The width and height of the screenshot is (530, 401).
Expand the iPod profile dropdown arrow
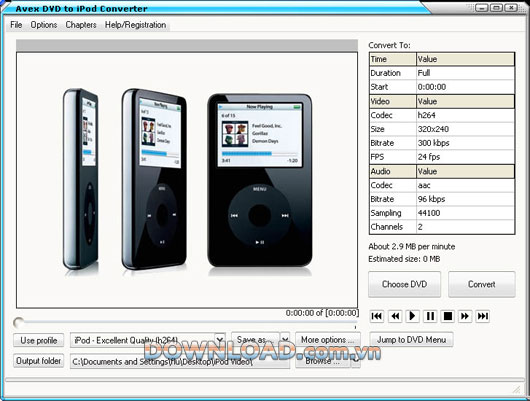coord(220,339)
